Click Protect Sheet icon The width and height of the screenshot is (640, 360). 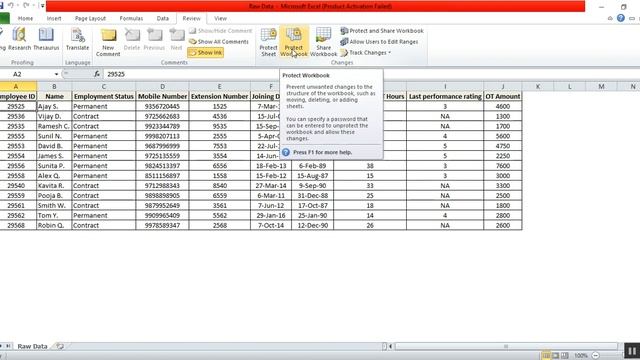click(268, 42)
